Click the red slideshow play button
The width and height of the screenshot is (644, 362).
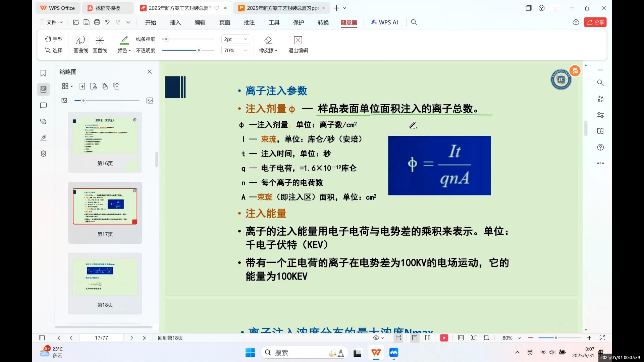(x=444, y=338)
